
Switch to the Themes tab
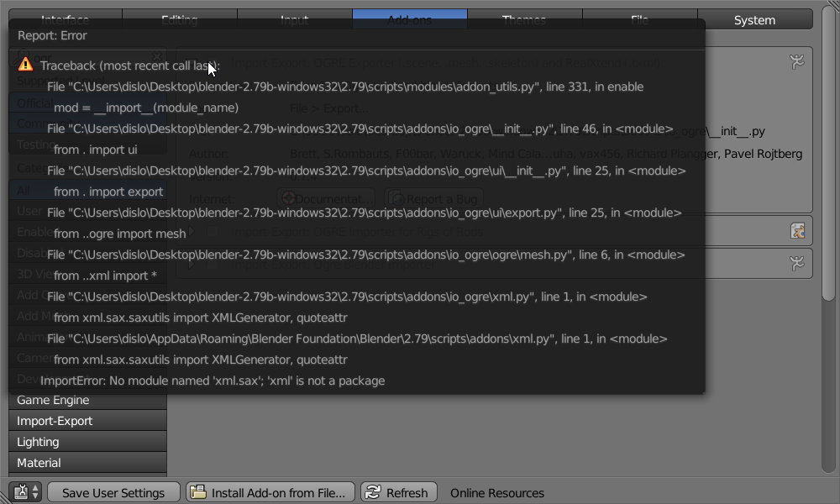point(524,19)
